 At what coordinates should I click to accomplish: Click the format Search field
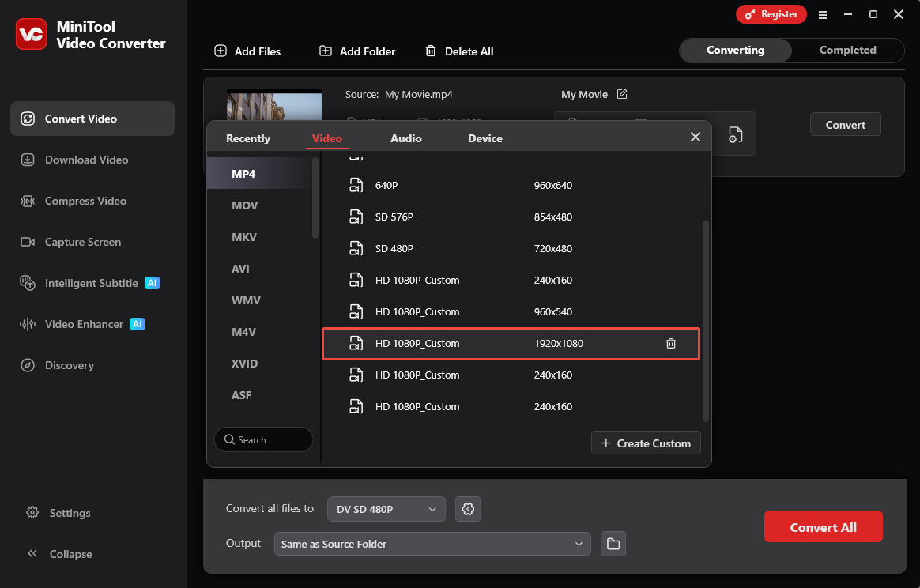(263, 439)
